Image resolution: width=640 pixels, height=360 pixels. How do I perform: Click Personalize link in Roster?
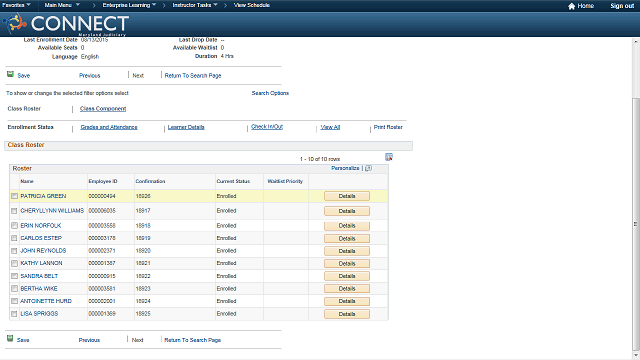[345, 168]
